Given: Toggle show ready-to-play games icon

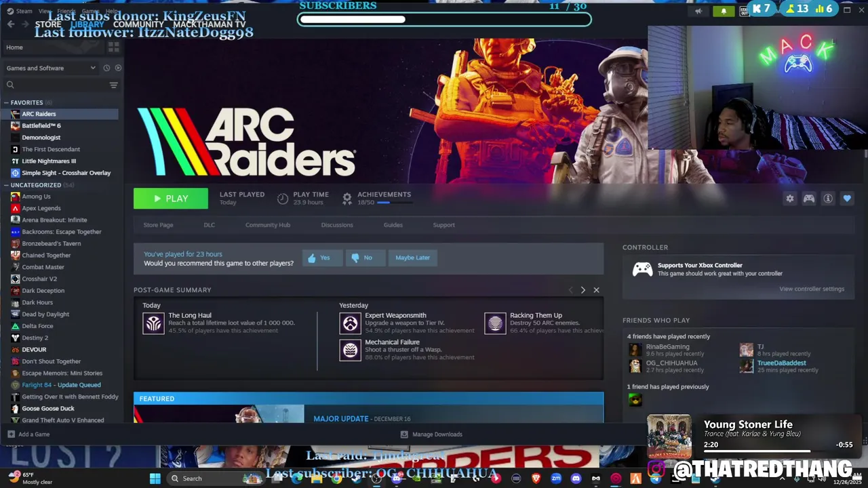Looking at the screenshot, I should (118, 68).
